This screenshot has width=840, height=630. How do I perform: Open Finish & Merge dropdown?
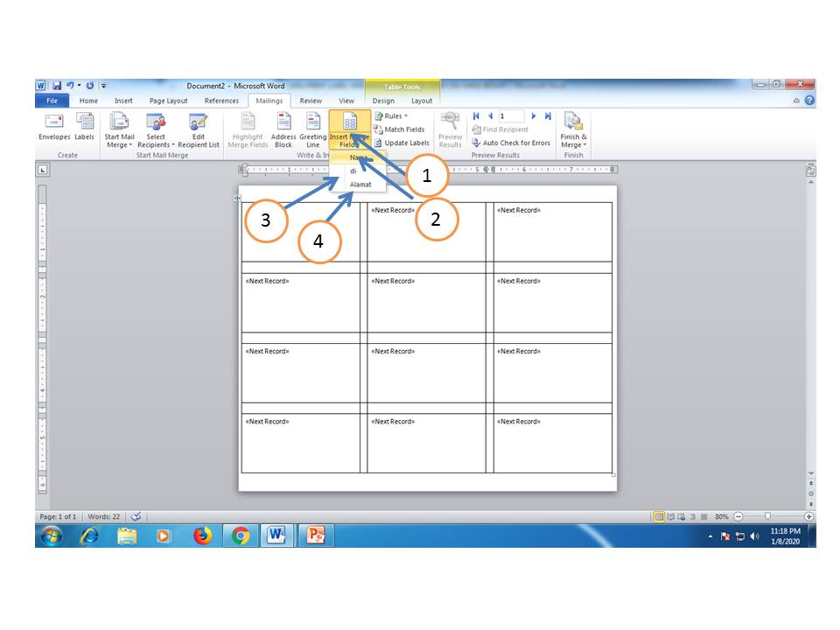tap(573, 130)
